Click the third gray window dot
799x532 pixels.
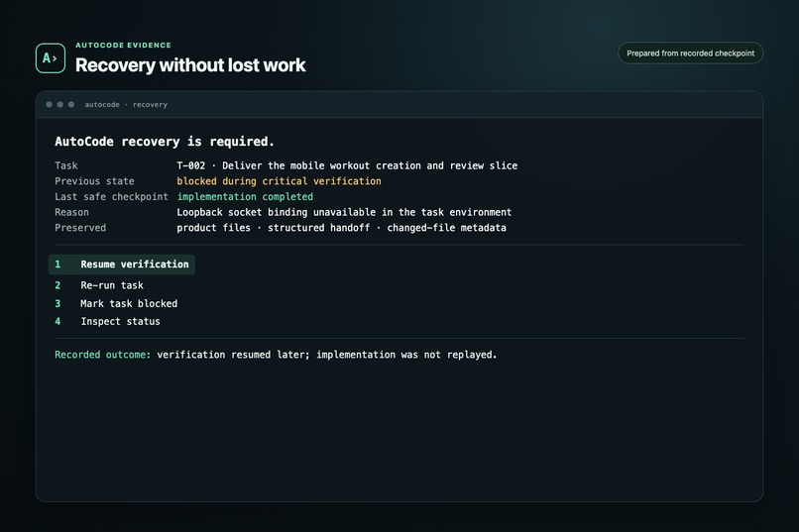71,104
